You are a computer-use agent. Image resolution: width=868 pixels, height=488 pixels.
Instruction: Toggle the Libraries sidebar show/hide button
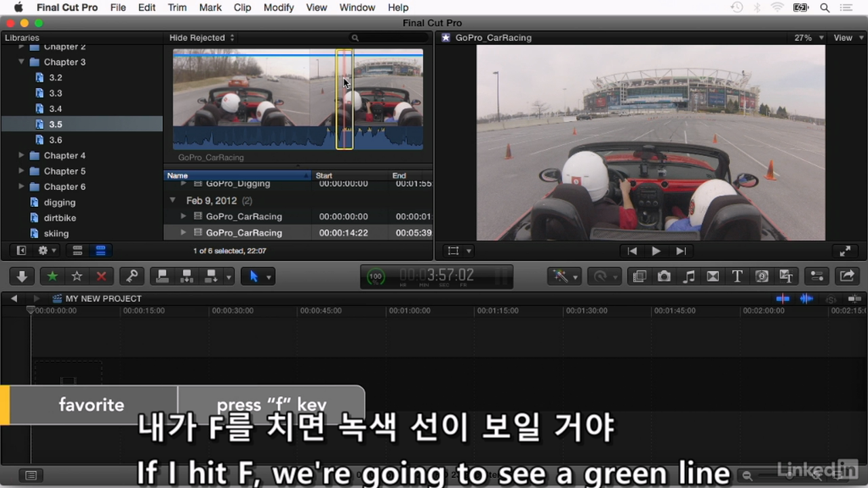pos(21,250)
